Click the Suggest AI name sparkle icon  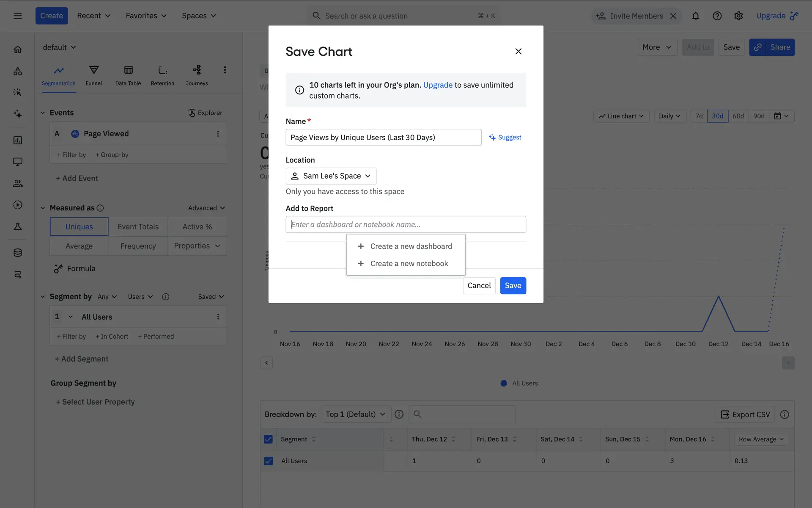[492, 138]
